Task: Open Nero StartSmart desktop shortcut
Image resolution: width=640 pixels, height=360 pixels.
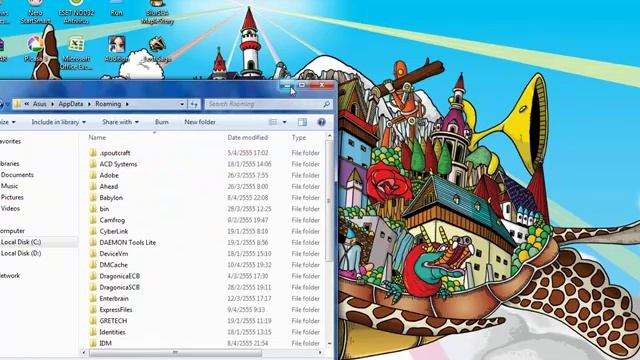Action: click(x=36, y=11)
